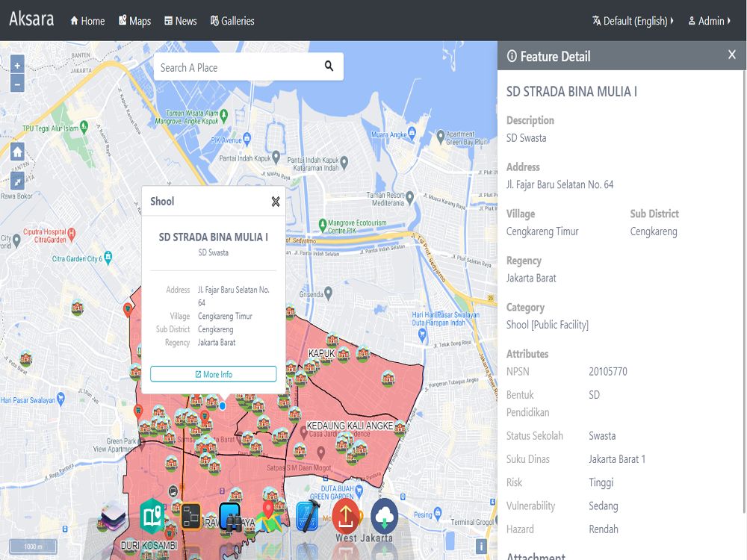Click the SD STRADA BINA MULIA I popup title
The width and height of the screenshot is (747, 560).
214,237
